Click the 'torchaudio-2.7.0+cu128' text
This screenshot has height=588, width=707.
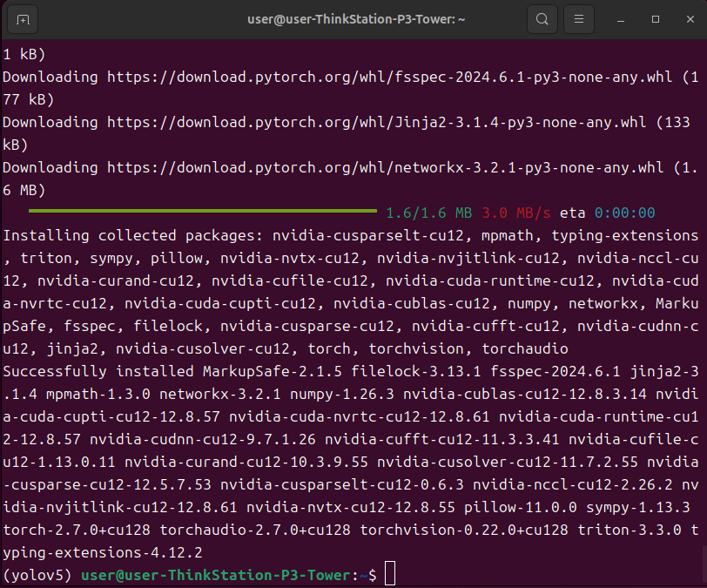coord(255,530)
